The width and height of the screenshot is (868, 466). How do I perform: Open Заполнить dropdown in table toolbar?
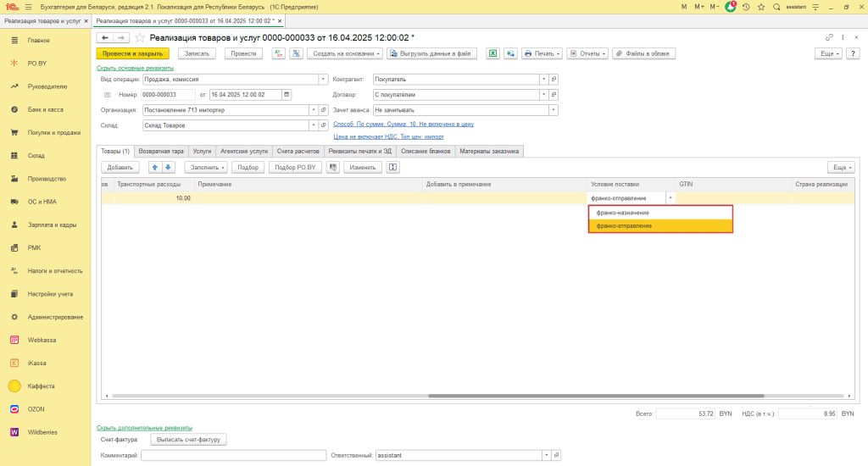206,167
